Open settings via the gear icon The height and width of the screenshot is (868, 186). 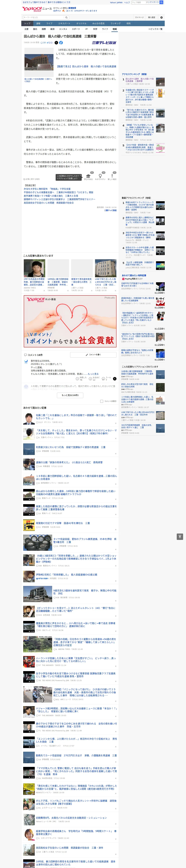click(161, 17)
